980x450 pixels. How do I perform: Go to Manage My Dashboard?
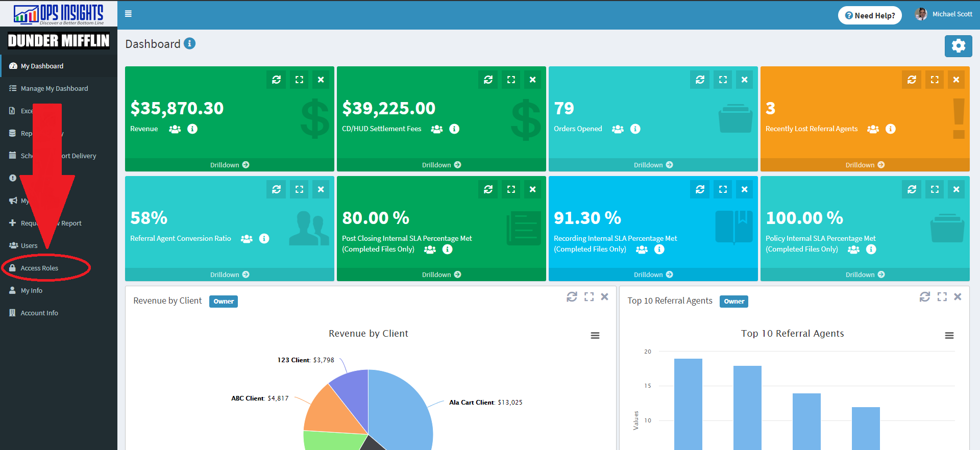54,88
